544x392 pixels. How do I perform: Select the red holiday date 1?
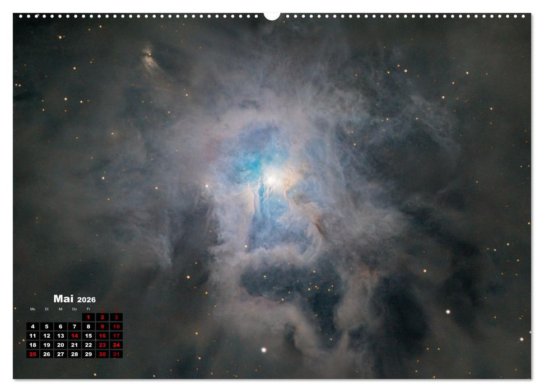click(x=88, y=318)
